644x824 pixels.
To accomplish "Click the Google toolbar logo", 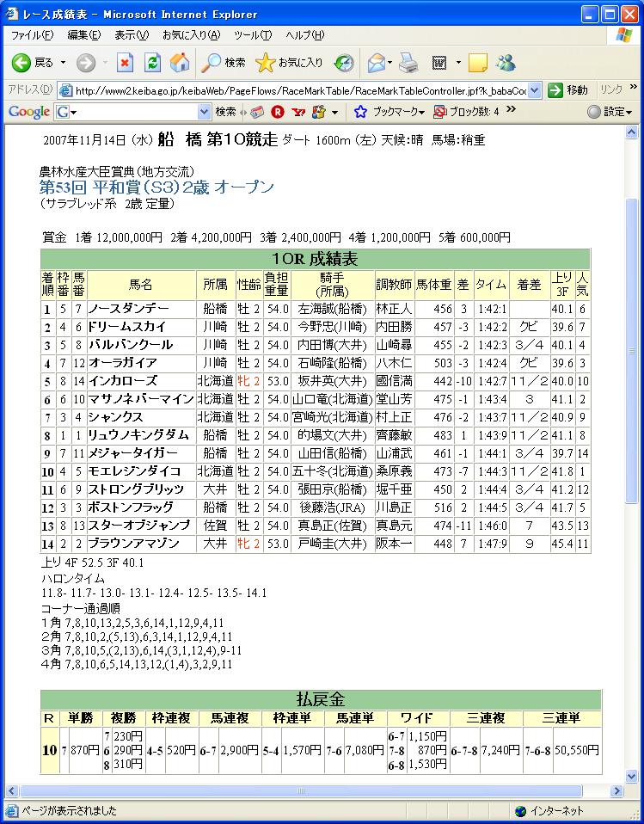I will (x=29, y=112).
